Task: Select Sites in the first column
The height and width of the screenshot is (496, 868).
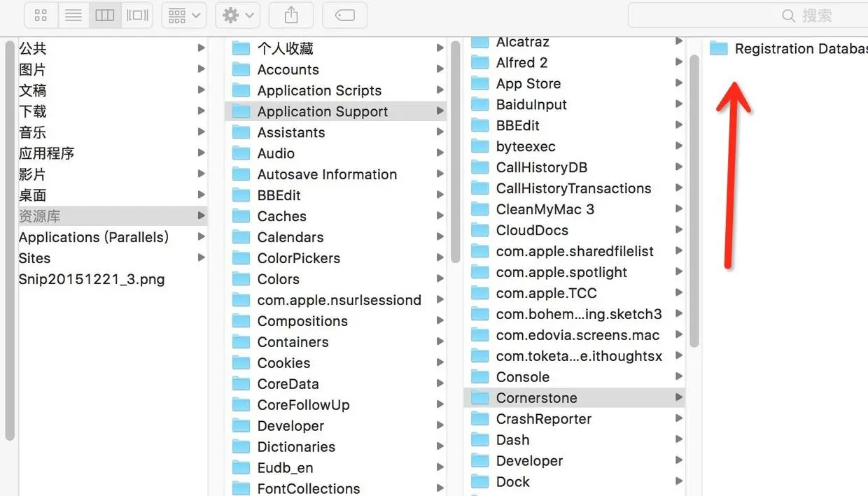Action: 34,258
